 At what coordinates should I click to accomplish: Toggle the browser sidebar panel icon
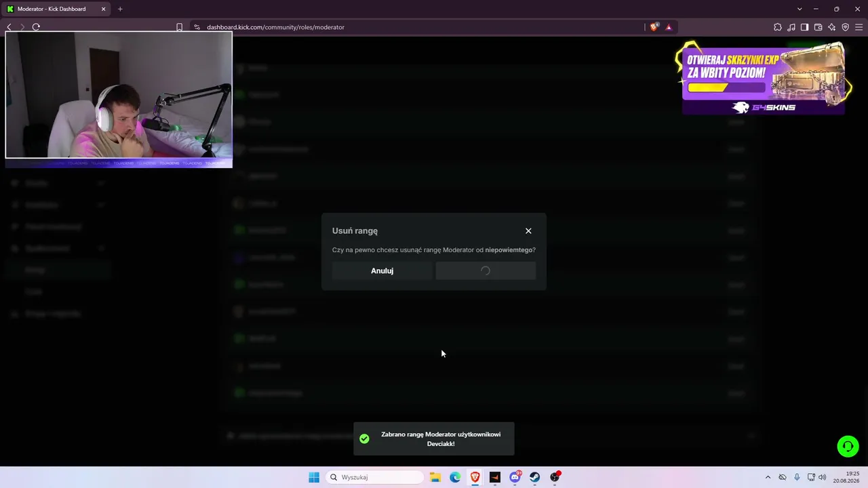(804, 27)
